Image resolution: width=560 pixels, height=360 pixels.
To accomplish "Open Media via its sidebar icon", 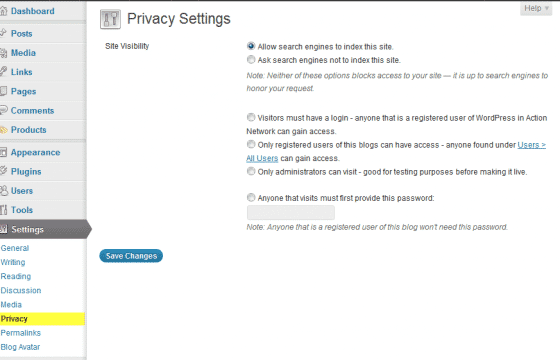I will 3,53.
